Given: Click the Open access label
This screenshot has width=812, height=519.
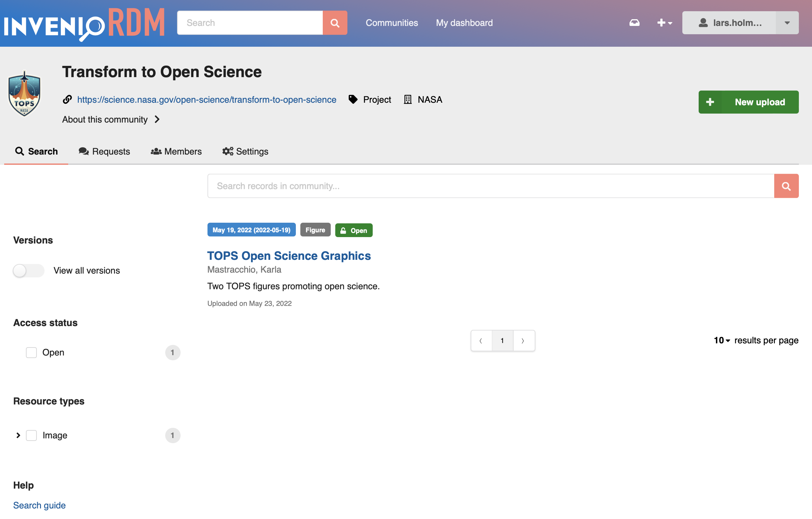Looking at the screenshot, I should pyautogui.click(x=354, y=230).
